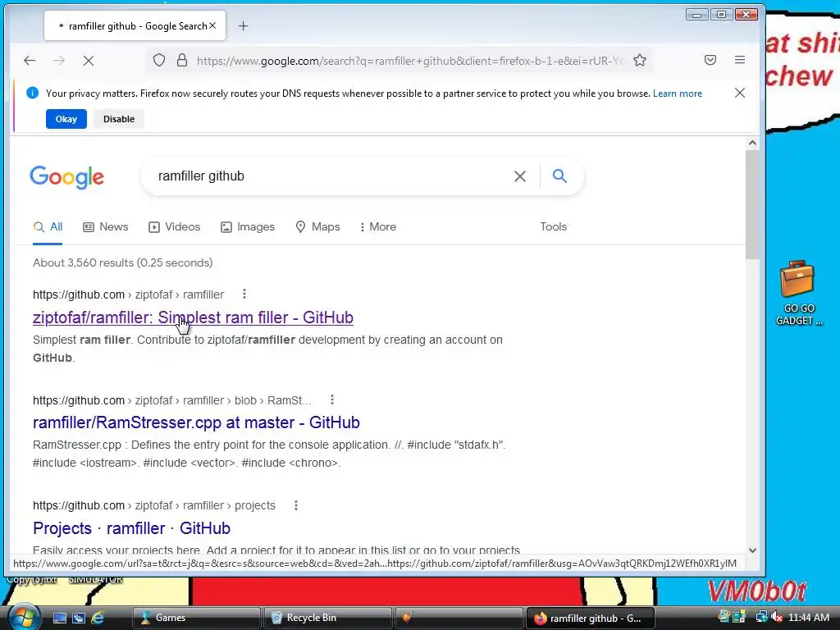Click the network tray icon
Screen dimensions: 840x630
click(760, 617)
